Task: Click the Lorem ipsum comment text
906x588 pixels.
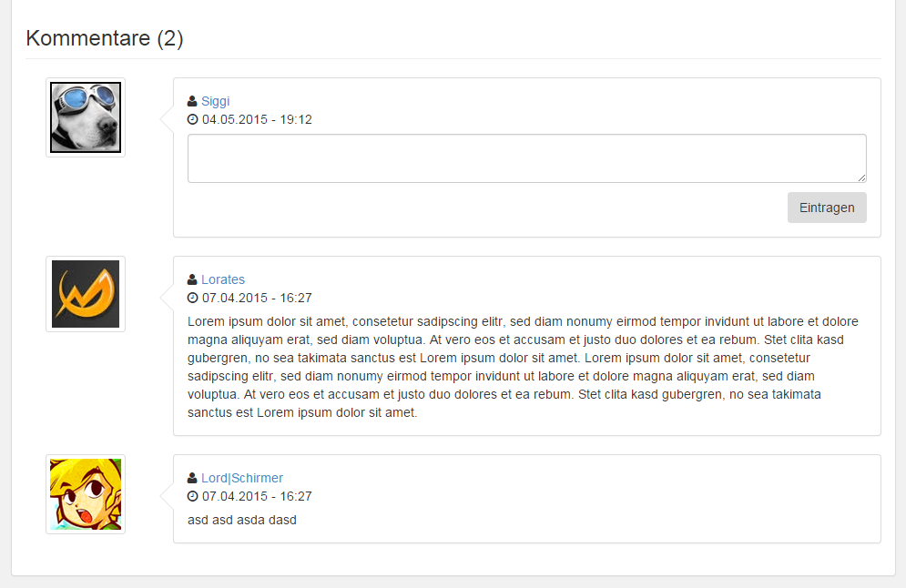Action: (523, 367)
